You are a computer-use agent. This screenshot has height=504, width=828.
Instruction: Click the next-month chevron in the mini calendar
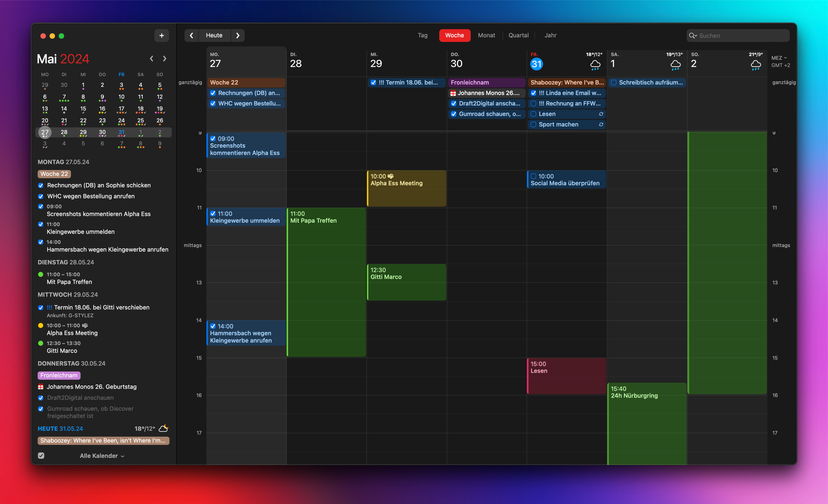[x=164, y=58]
